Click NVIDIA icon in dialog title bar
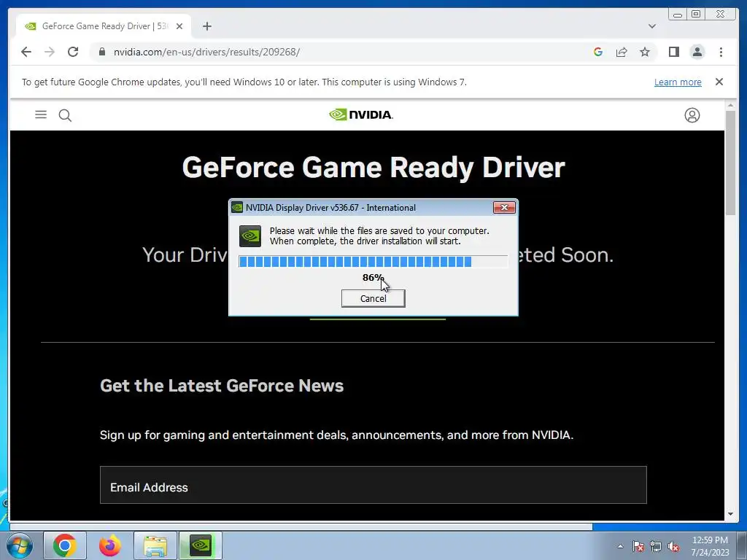Viewport: 747px width, 560px height. coord(237,207)
